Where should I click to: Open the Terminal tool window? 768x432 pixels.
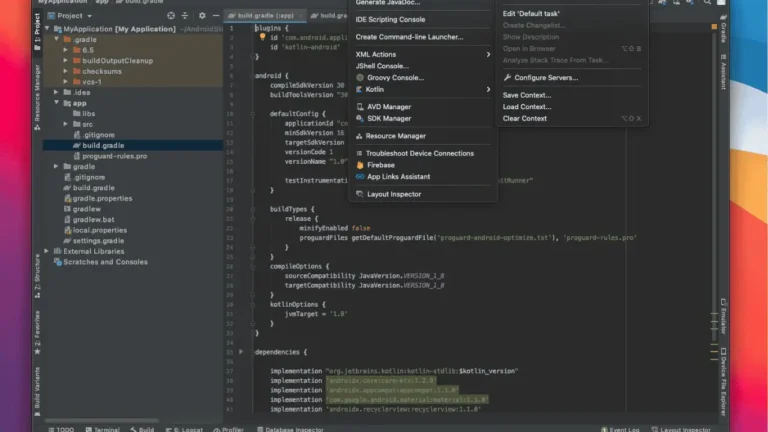102,429
